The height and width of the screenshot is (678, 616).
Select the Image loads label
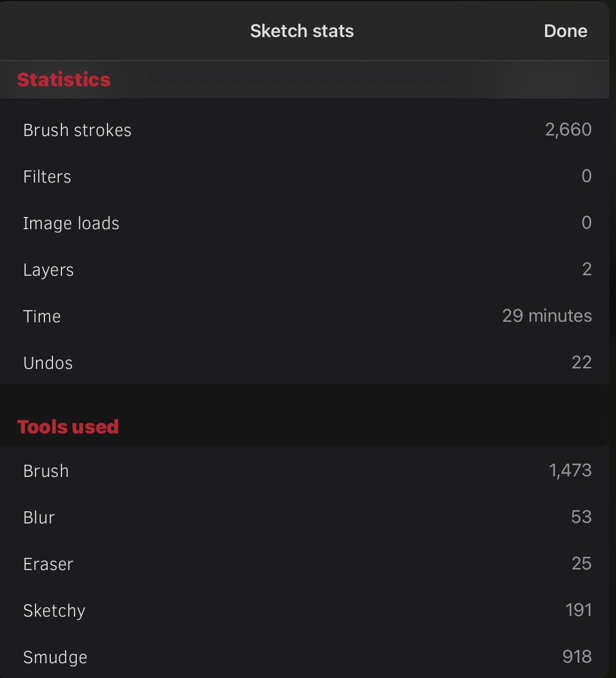tap(71, 223)
